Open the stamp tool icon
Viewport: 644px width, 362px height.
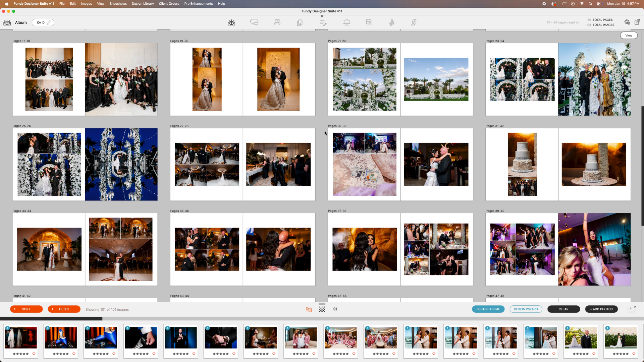point(391,22)
